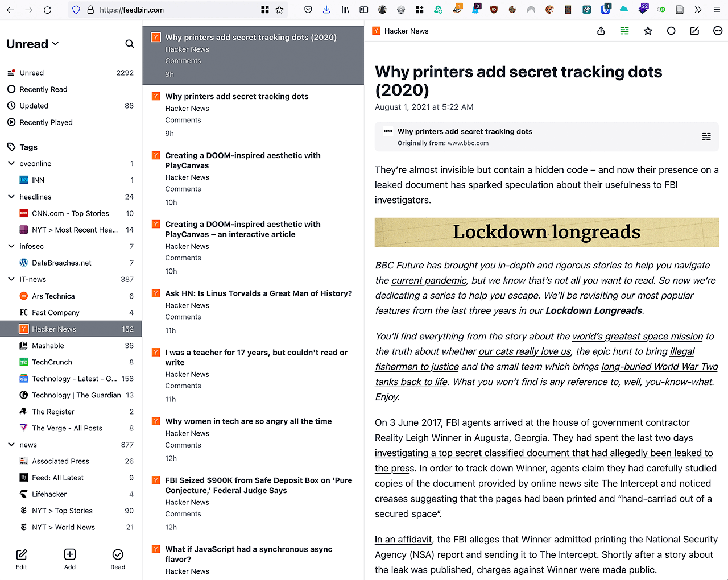Click the Lockdown longreads banner image
Image resolution: width=728 pixels, height=580 pixels.
coord(547,232)
